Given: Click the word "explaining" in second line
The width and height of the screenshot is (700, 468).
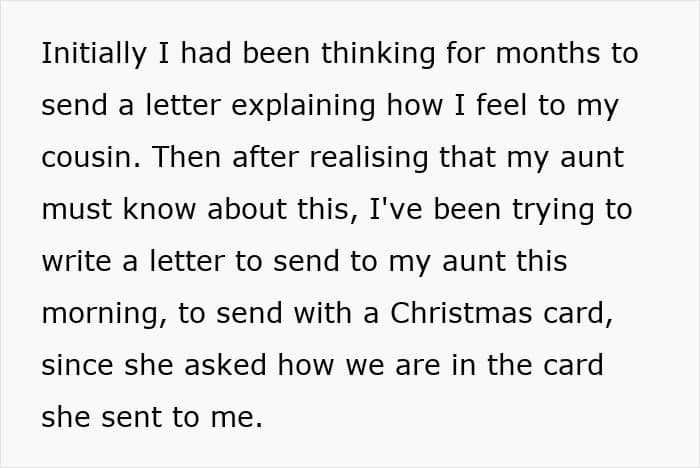Looking at the screenshot, I should tap(304, 106).
